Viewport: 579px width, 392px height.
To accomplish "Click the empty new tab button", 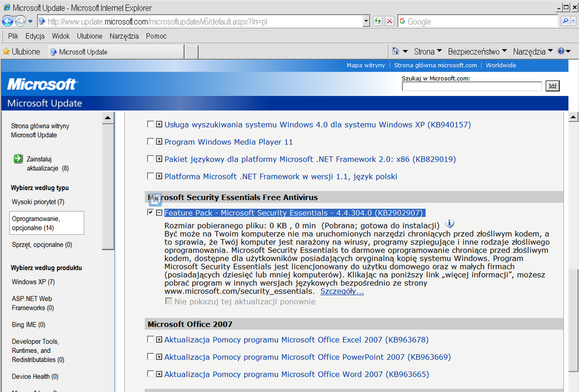I will pos(191,51).
